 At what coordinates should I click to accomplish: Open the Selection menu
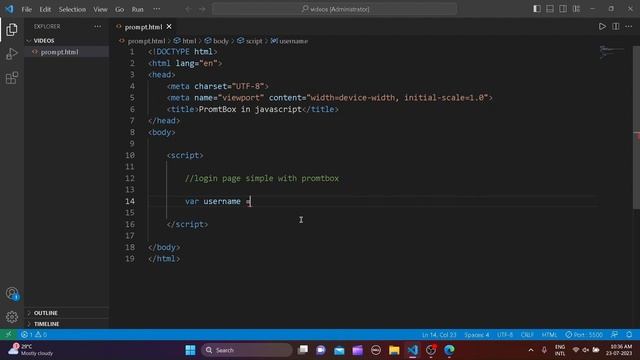[72, 9]
